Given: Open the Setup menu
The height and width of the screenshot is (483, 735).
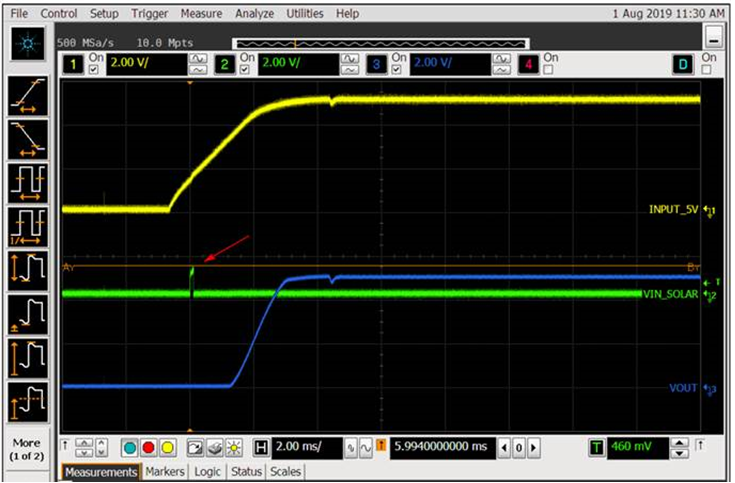Looking at the screenshot, I should pos(104,14).
